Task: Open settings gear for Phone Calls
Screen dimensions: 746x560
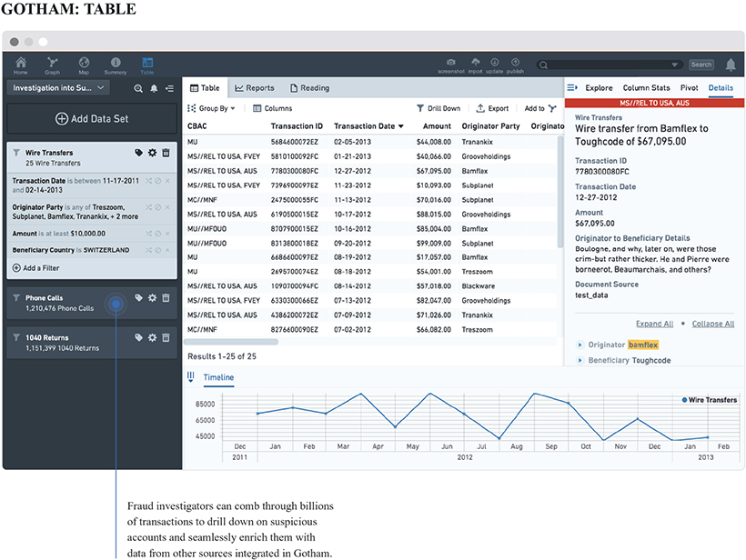Action: [152, 298]
